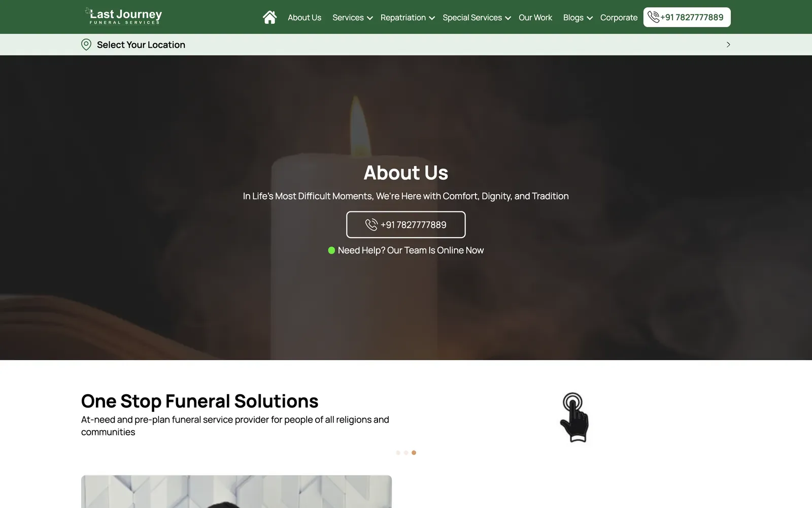Expand the Services dropdown arrow
Viewport: 812px width, 508px height.
(x=370, y=18)
